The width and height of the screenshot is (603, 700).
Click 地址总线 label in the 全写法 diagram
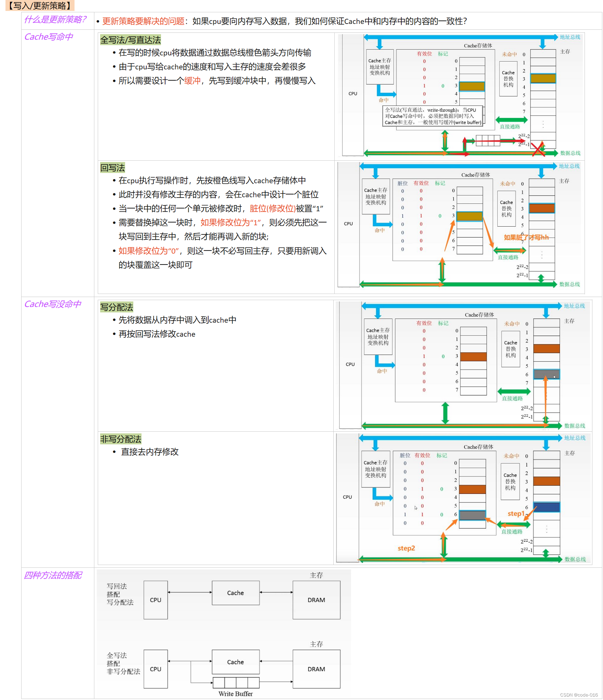pyautogui.click(x=570, y=37)
